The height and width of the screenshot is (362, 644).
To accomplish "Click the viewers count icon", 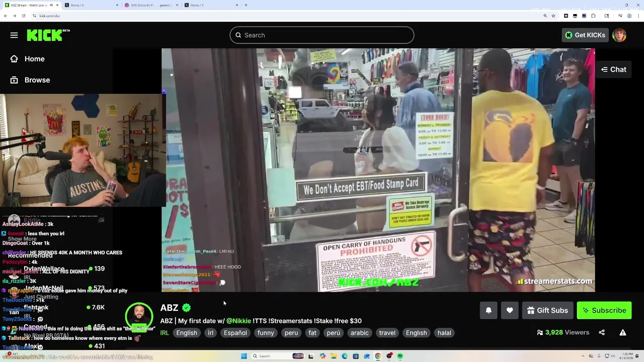I will click(x=540, y=332).
